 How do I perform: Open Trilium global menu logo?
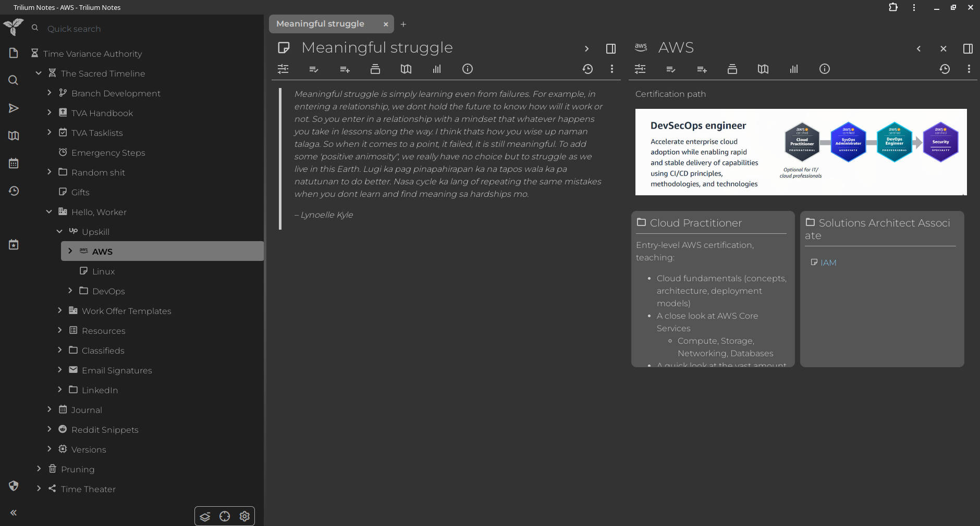(14, 26)
